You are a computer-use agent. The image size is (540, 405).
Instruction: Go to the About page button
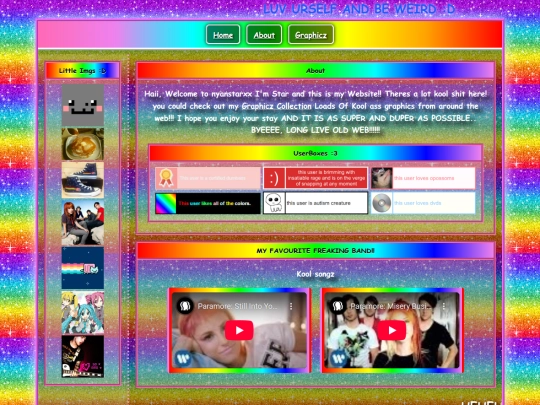[x=264, y=35]
